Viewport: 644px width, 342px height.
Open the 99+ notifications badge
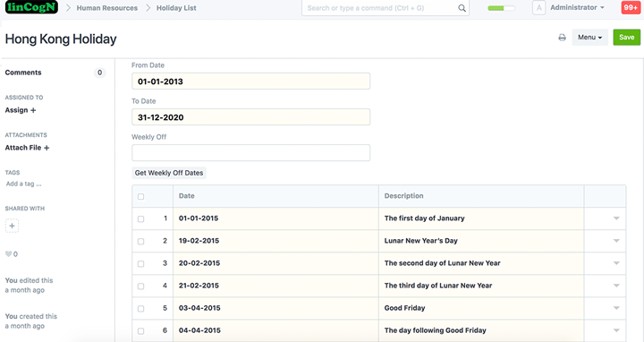coord(631,7)
